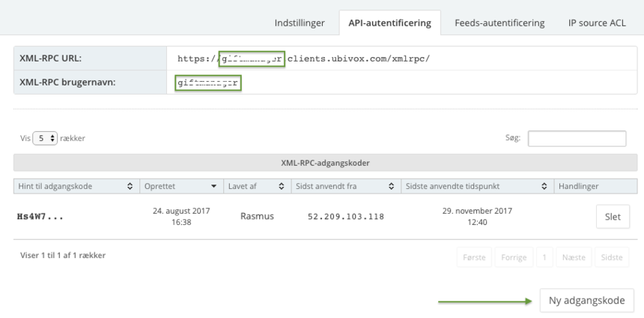The height and width of the screenshot is (318, 644).
Task: Create new password with Ny adgangskode
Action: 586,300
